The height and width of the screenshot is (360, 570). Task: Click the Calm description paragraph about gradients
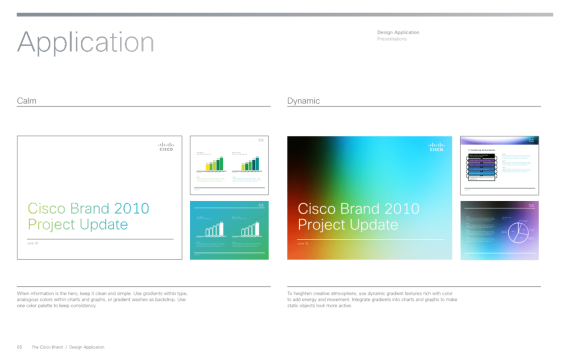102,299
